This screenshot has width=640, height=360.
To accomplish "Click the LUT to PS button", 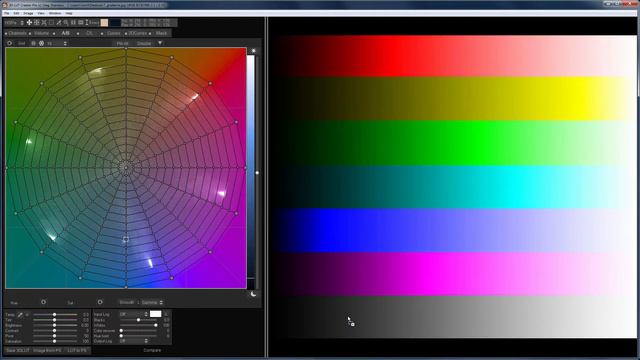I will pos(77,350).
